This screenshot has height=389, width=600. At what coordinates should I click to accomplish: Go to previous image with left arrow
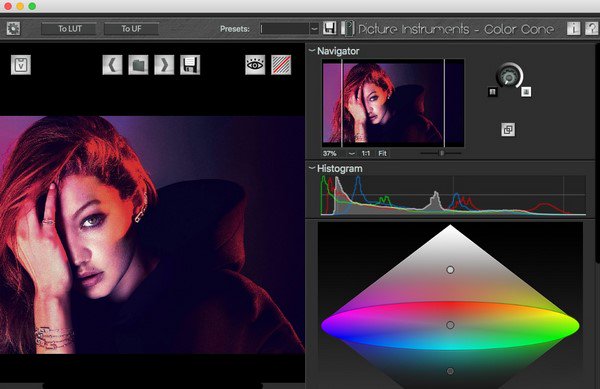pyautogui.click(x=112, y=65)
